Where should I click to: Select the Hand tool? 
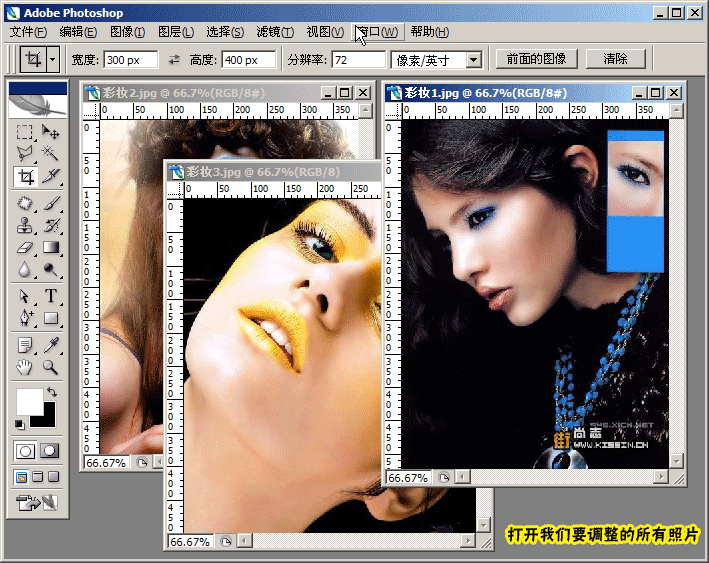point(25,367)
